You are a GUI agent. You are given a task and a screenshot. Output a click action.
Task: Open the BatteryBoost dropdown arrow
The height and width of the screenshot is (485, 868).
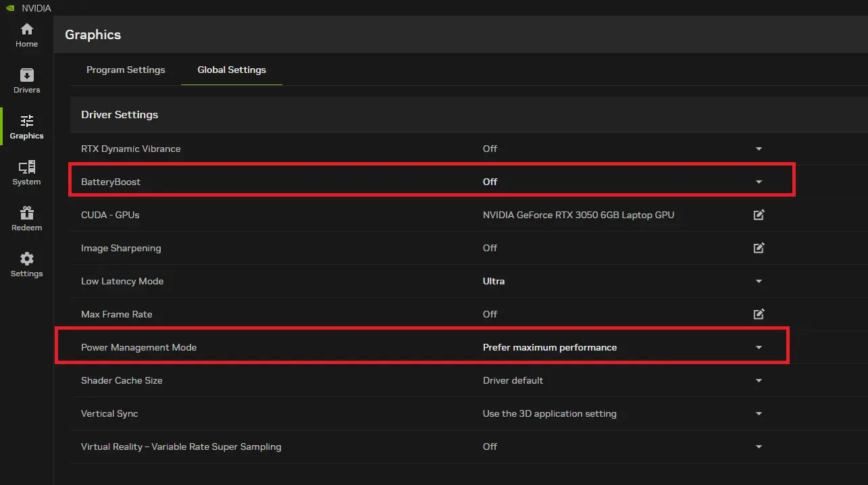pos(759,182)
